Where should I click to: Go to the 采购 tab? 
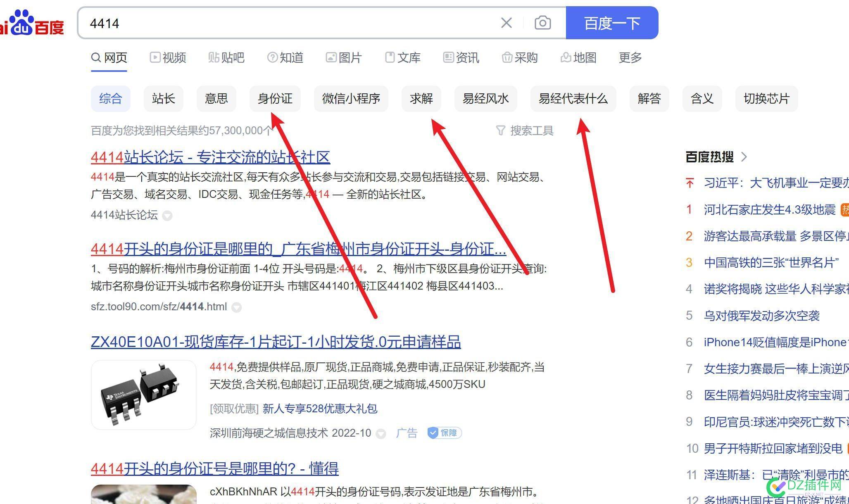(x=520, y=57)
